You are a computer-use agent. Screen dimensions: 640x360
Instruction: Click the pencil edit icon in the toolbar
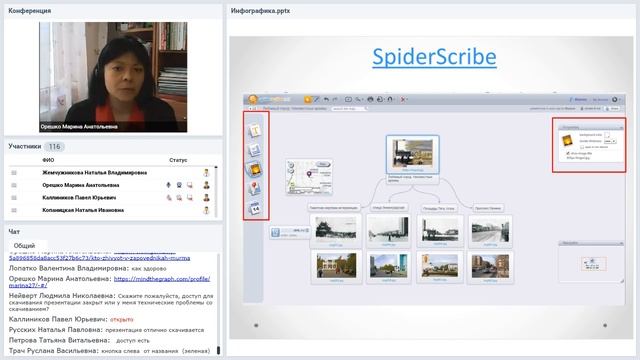point(316,99)
